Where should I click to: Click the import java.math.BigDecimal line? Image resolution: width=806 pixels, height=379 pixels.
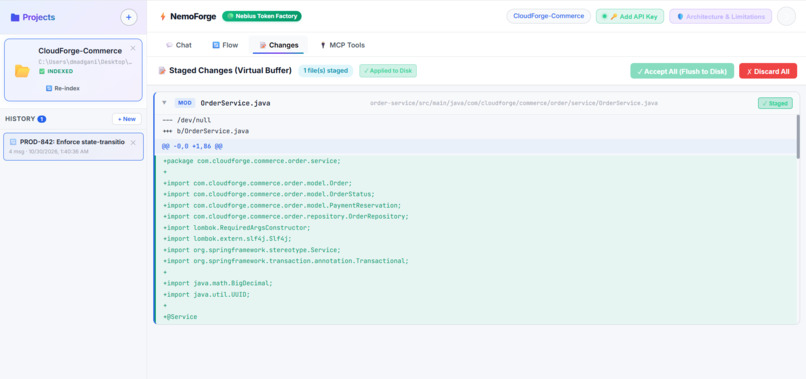pos(218,283)
